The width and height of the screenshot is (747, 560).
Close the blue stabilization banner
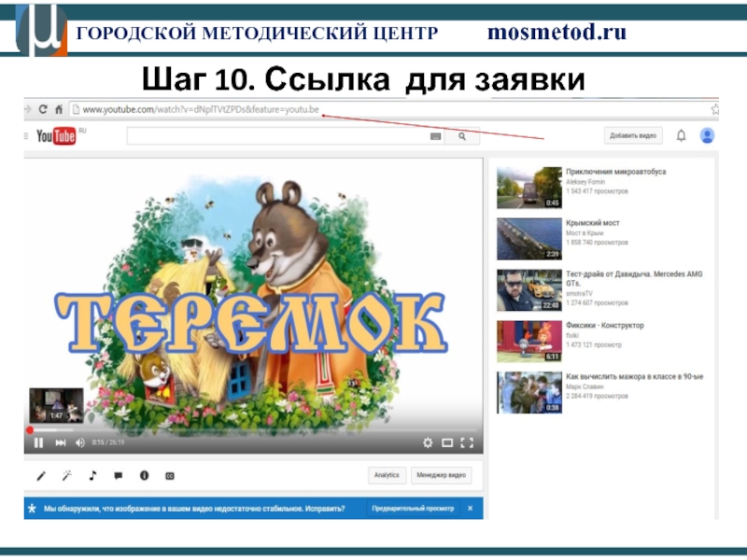tap(471, 509)
